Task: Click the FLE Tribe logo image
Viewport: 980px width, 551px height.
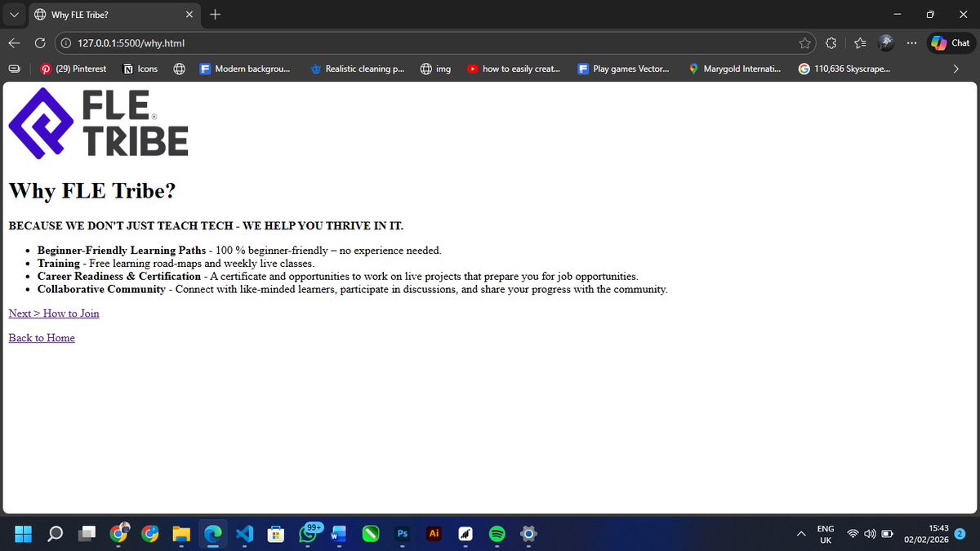Action: click(x=98, y=122)
